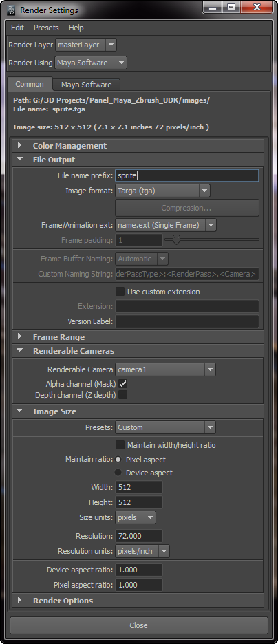Uncheck Alpha channel (Mask) checkbox
The image size is (278, 644).
click(x=122, y=384)
